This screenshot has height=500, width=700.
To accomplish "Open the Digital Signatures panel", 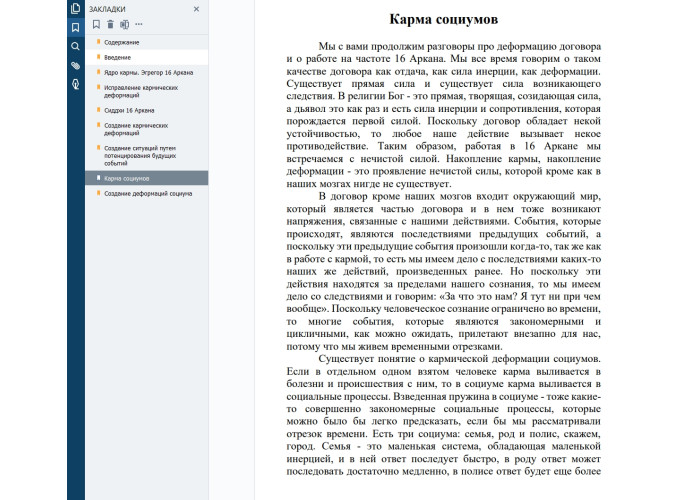I will click(x=75, y=84).
